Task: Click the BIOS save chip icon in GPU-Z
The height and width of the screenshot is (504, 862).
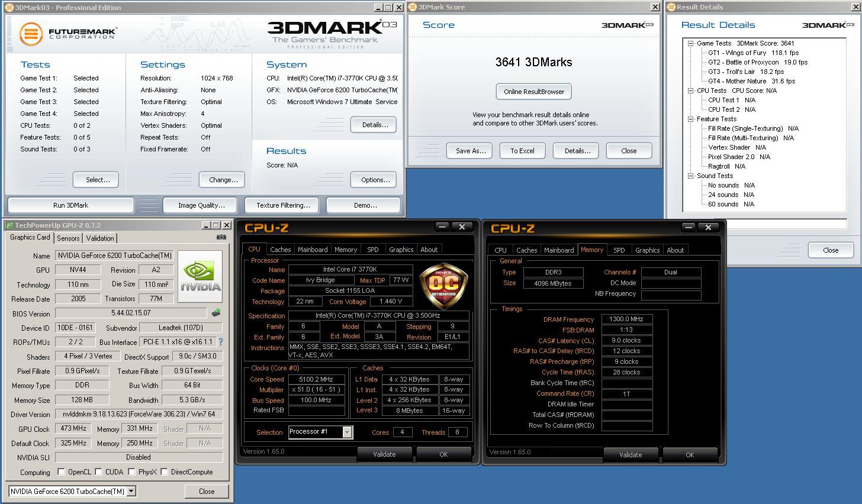Action: click(216, 313)
